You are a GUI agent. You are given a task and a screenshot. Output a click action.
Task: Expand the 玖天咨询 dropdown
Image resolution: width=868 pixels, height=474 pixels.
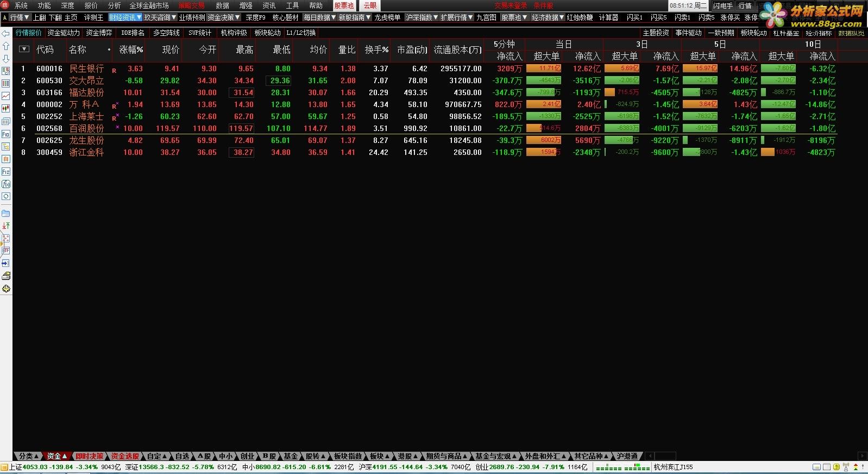pyautogui.click(x=160, y=17)
